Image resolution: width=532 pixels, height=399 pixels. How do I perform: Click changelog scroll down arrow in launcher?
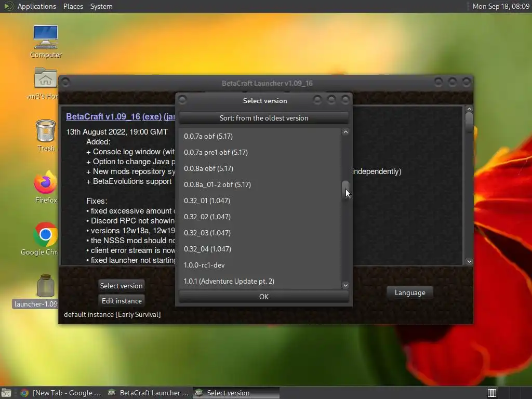coord(469,261)
